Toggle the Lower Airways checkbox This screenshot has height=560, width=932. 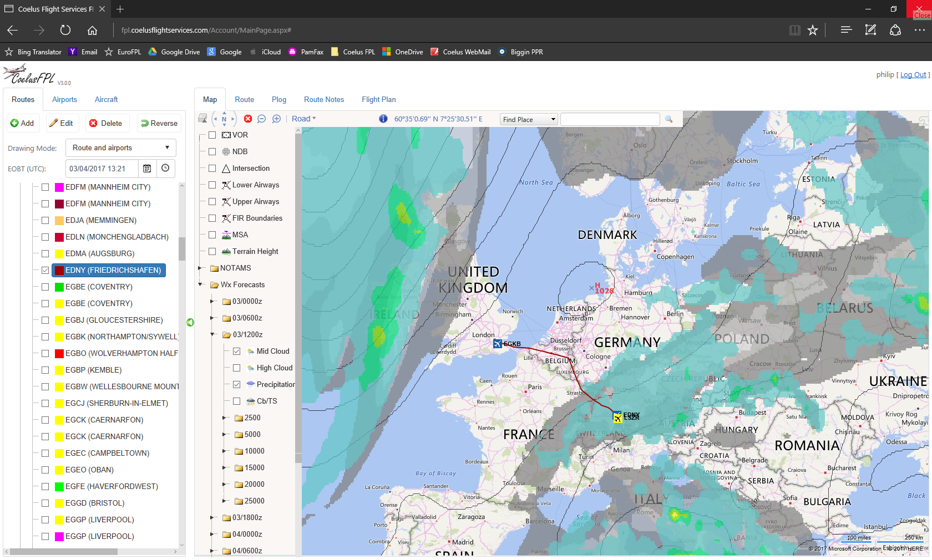[x=212, y=185]
